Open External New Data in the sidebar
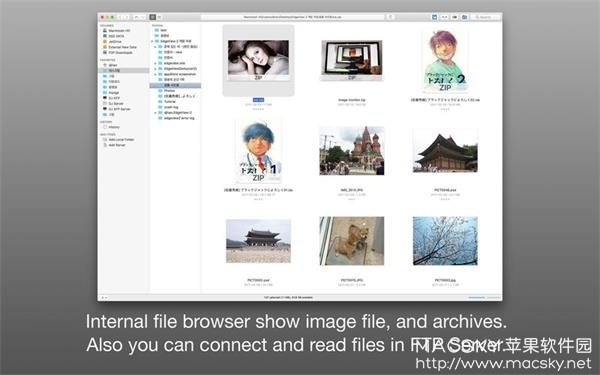The width and height of the screenshot is (600, 375). [x=122, y=47]
